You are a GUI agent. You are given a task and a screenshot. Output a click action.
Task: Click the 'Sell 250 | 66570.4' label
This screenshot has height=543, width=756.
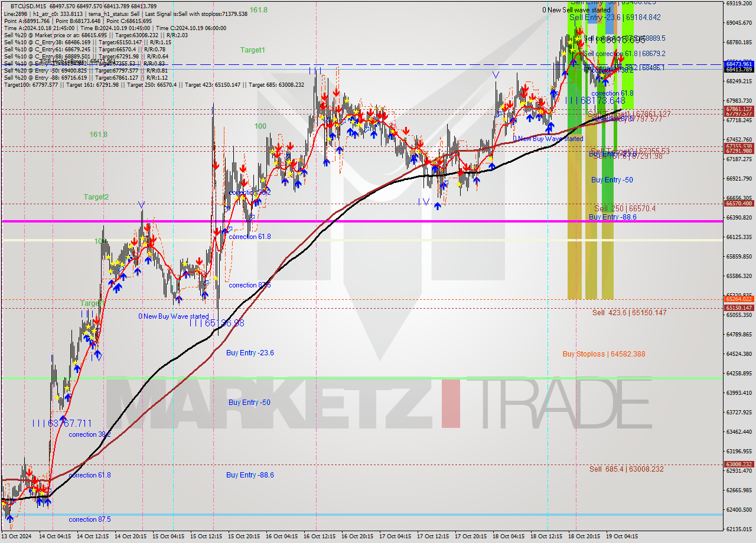tap(624, 208)
